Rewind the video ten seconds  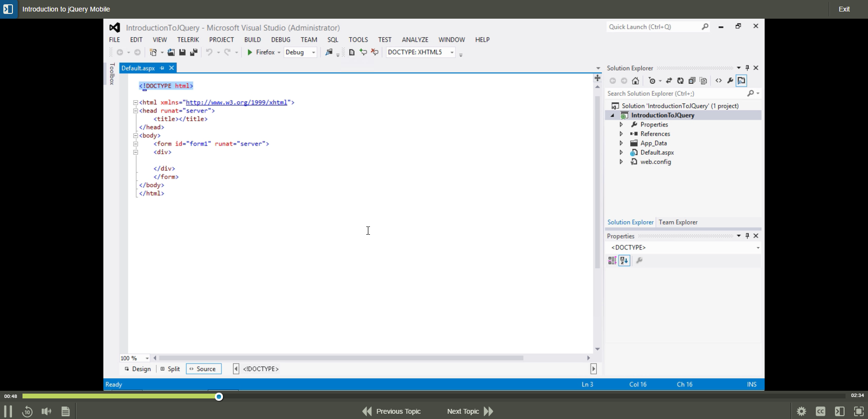(27, 411)
